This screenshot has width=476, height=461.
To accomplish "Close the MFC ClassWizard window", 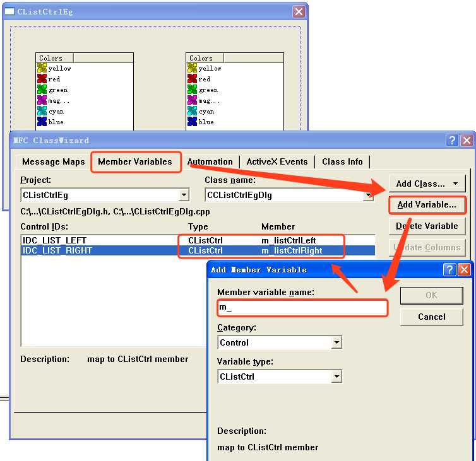I will (467, 141).
